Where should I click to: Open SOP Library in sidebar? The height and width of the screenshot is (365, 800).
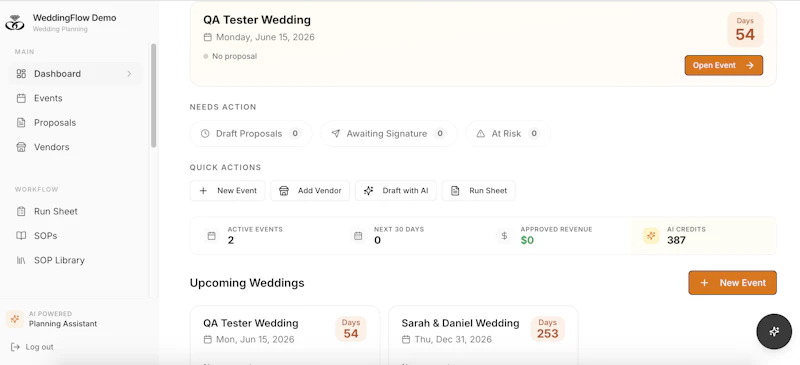(x=75, y=260)
